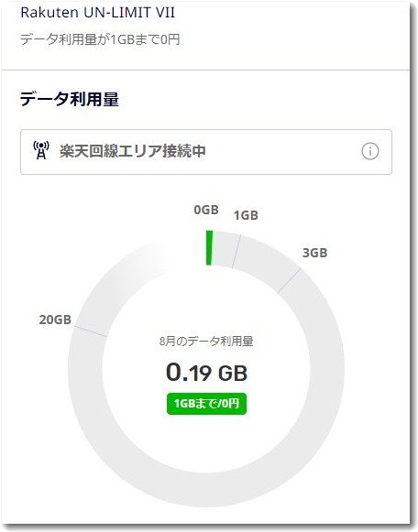Click the 20GB tick line on the ring
Image resolution: width=418 pixels, height=532 pixels.
91,331
